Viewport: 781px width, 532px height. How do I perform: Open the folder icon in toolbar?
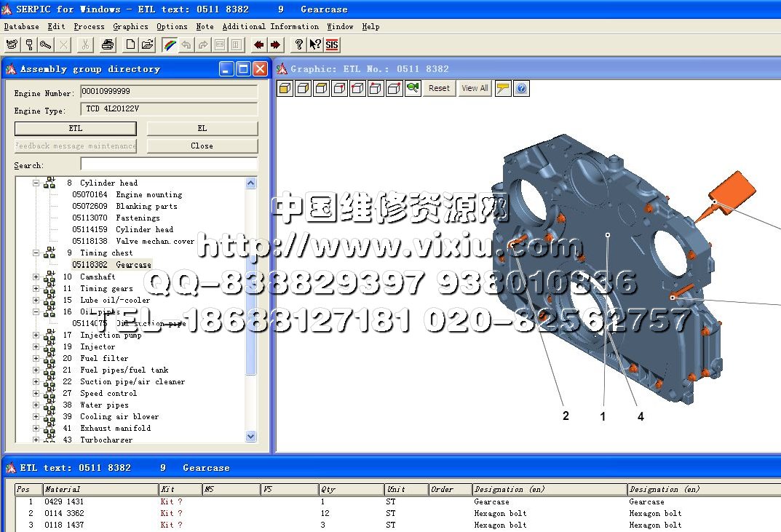pos(147,45)
